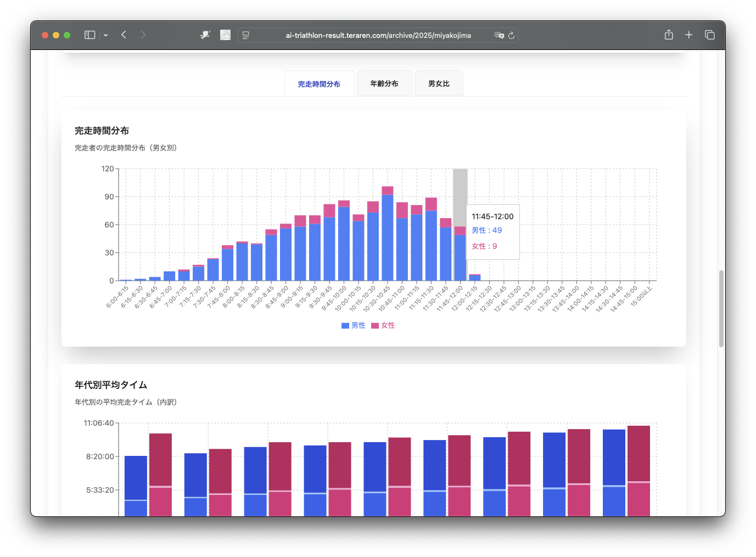Click the 完走時間分布 chart heading
Image resolution: width=756 pixels, height=557 pixels.
(x=102, y=131)
